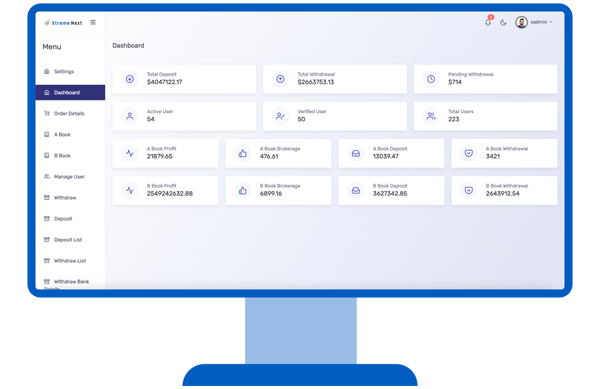Click the A Book Profit value 21879.65
This screenshot has width=600, height=389.
click(160, 156)
